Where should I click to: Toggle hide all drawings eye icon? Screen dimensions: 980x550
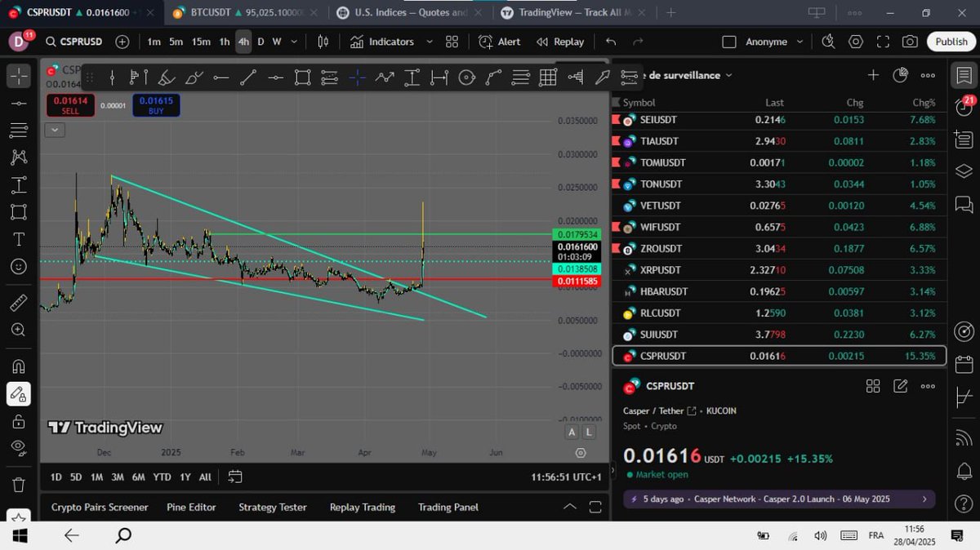coord(18,447)
